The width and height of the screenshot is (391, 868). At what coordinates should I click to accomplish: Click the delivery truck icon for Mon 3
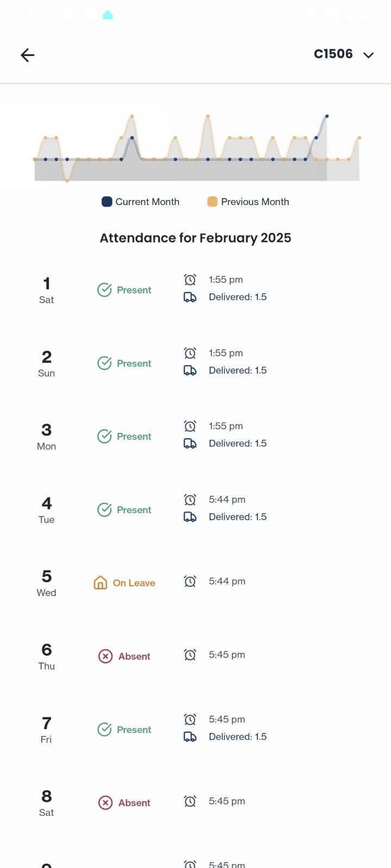pos(190,444)
